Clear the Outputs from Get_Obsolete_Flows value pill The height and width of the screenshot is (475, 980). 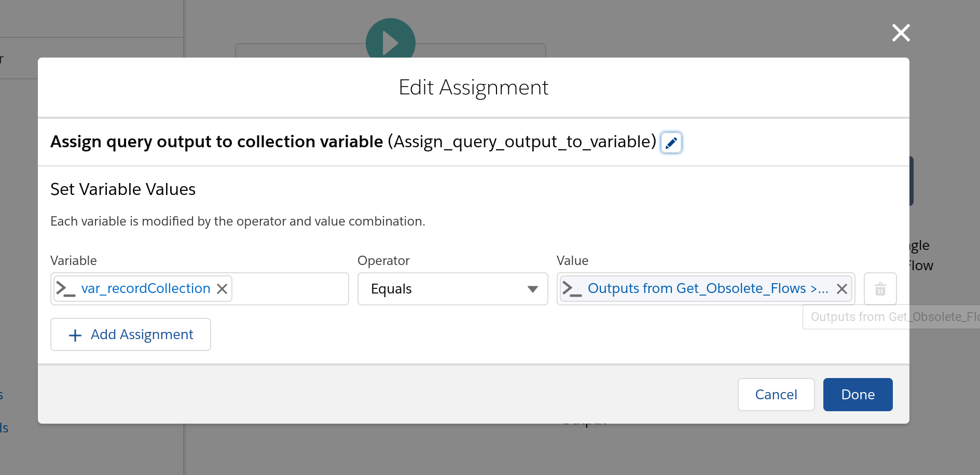(841, 289)
